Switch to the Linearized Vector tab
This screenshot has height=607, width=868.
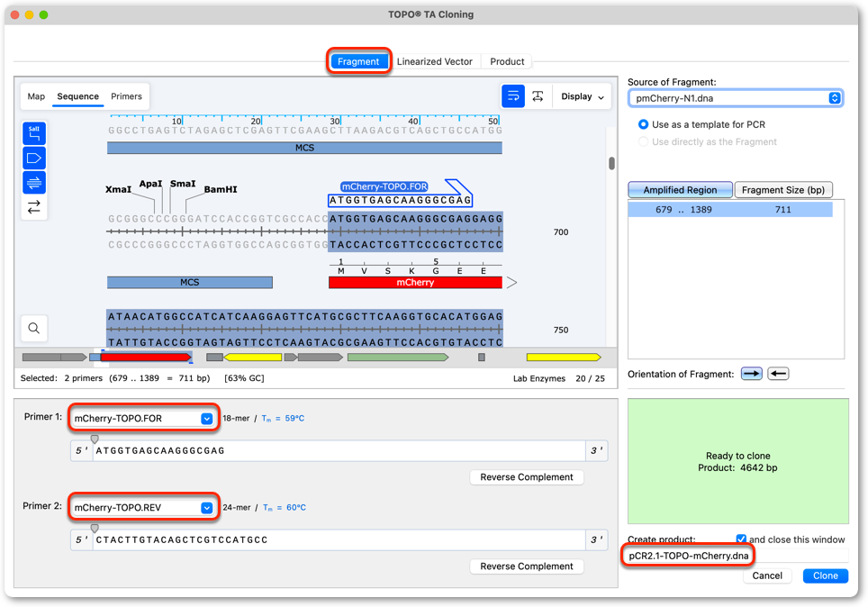435,61
